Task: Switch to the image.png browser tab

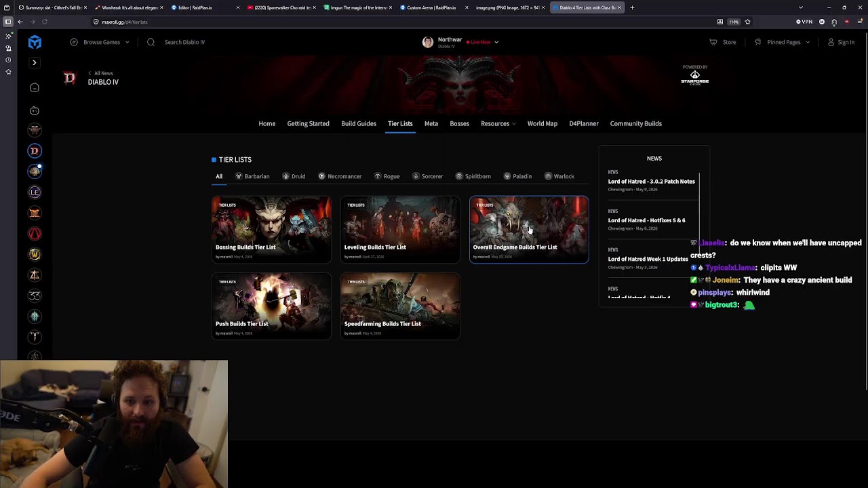Action: coord(510,7)
